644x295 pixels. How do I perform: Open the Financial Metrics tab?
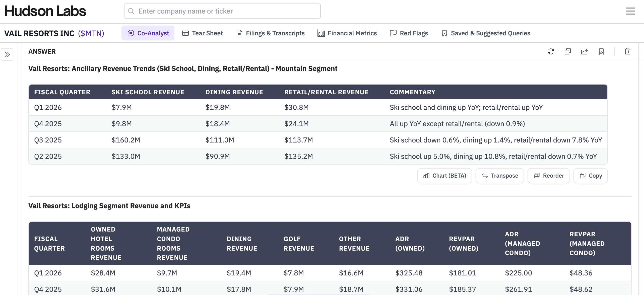click(x=347, y=33)
